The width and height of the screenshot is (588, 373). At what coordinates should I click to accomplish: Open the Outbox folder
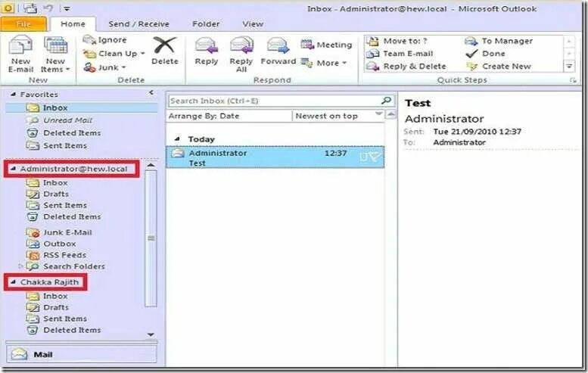click(51, 244)
